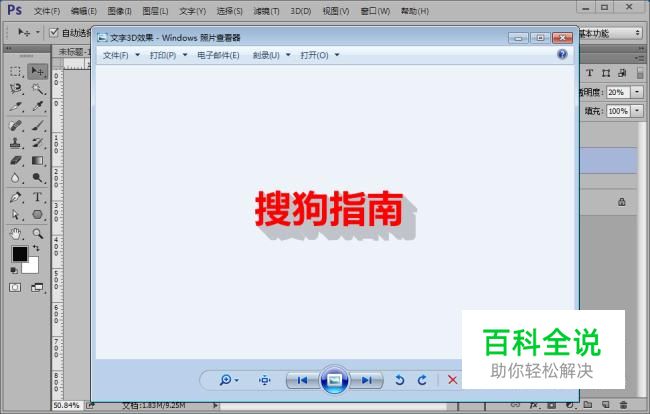The height and width of the screenshot is (414, 650).
Task: Change the screen mode
Action: pyautogui.click(x=37, y=287)
